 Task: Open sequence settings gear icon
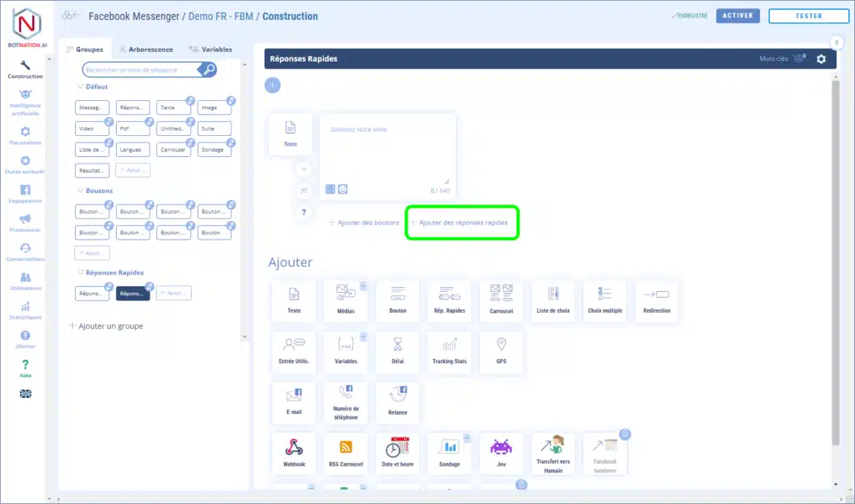point(821,59)
